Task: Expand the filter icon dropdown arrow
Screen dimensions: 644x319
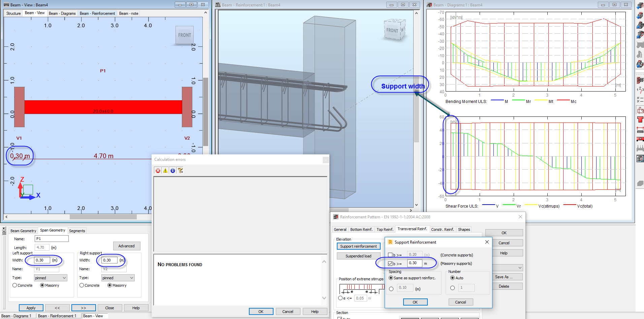Action: (183, 172)
